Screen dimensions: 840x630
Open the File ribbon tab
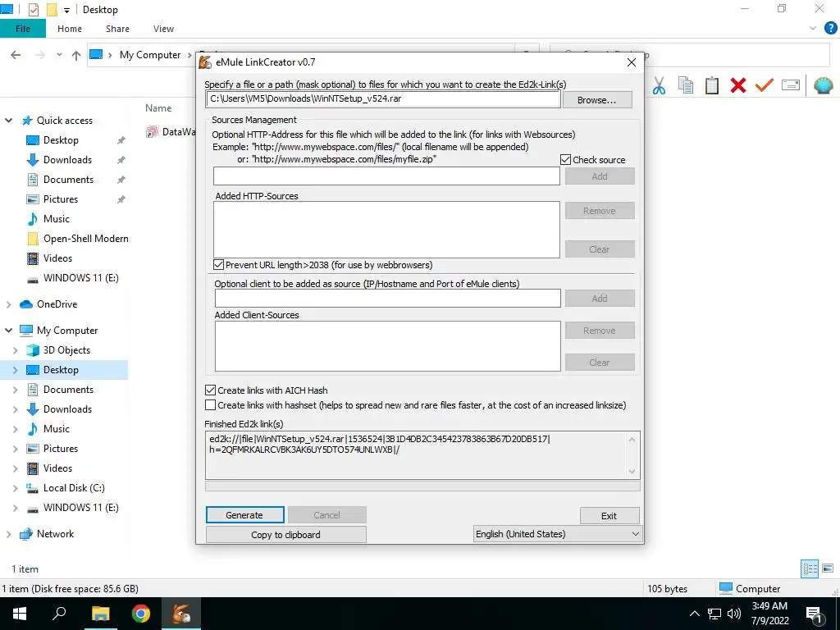coord(22,29)
